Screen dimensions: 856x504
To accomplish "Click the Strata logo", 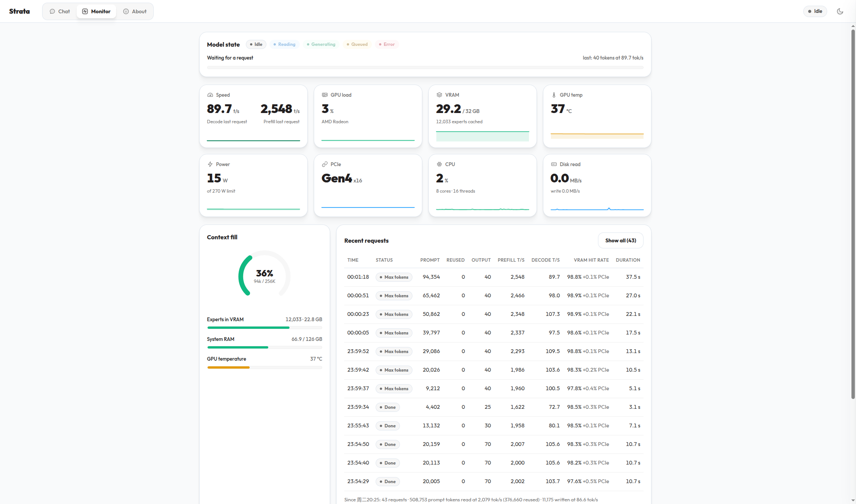I will point(19,11).
